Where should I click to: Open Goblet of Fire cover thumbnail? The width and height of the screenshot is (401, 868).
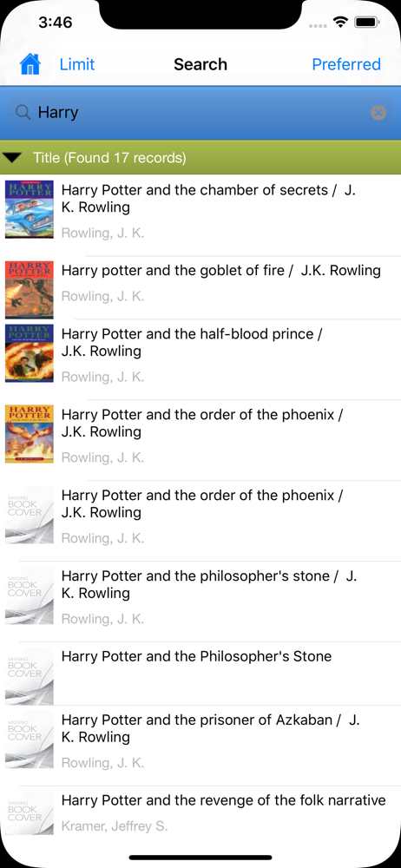[30, 290]
